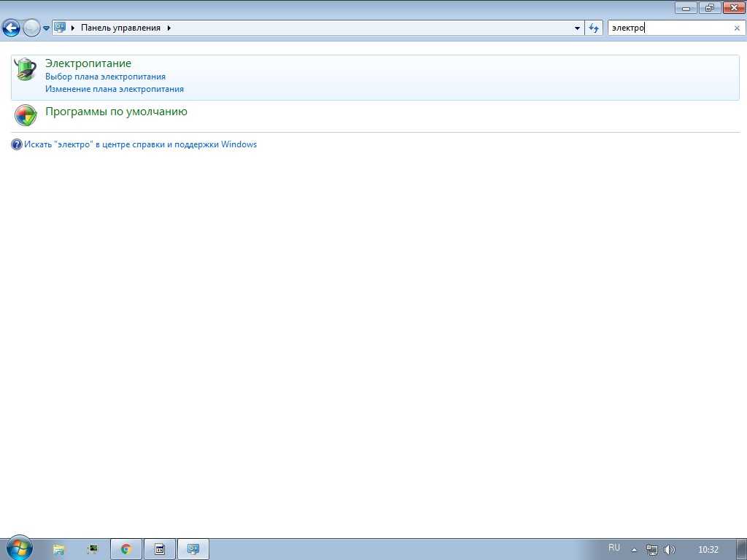
Task: Show hidden tray icons
Action: point(634,549)
